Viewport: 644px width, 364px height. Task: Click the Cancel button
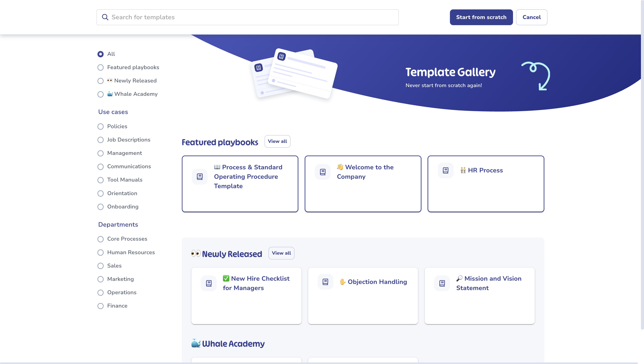(x=531, y=17)
